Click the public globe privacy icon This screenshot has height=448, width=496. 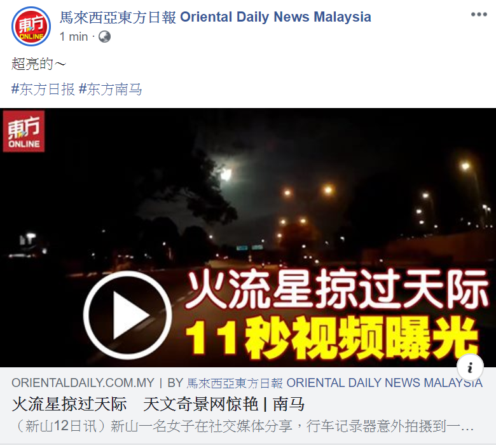point(105,37)
